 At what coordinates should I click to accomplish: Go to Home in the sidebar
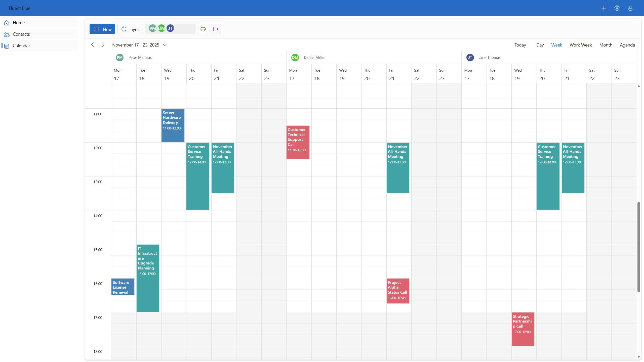[19, 22]
